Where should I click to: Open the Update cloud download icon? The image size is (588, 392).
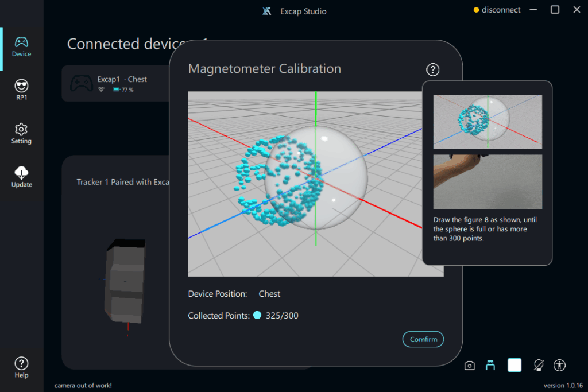click(x=21, y=176)
